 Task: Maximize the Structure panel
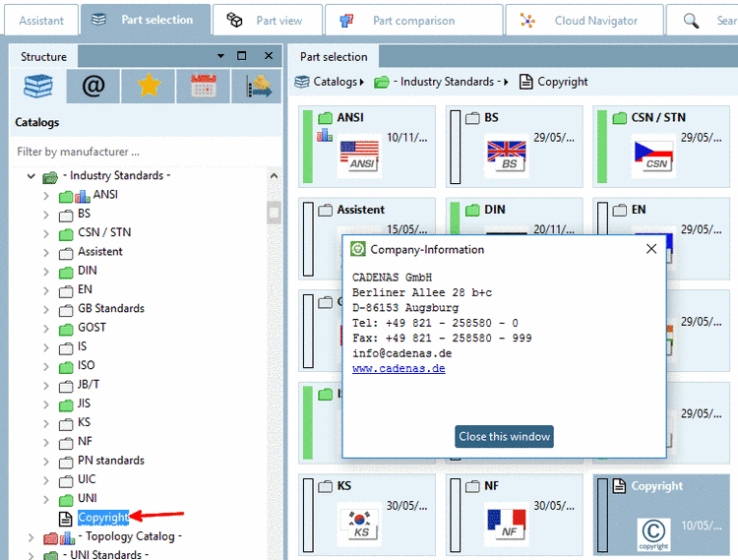click(241, 56)
